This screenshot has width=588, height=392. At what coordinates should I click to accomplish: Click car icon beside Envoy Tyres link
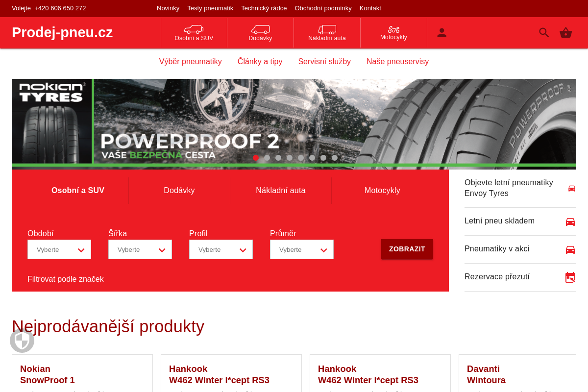[572, 188]
